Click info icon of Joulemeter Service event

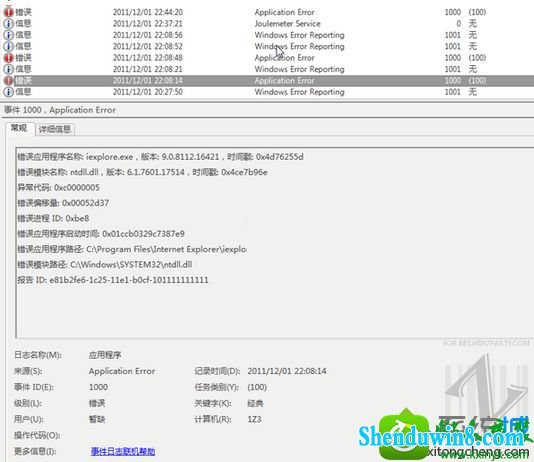pos(9,23)
